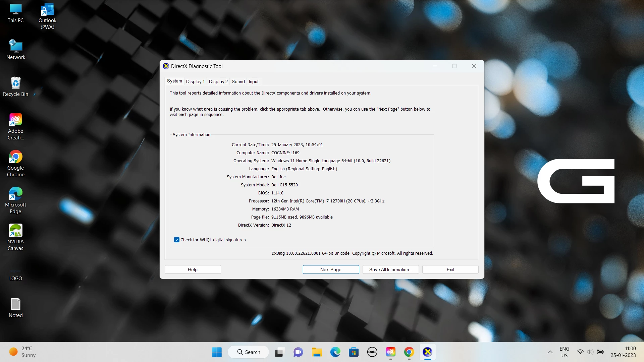Click DirectX Diagnostic Tool taskbar icon
The height and width of the screenshot is (362, 644).
(427, 352)
